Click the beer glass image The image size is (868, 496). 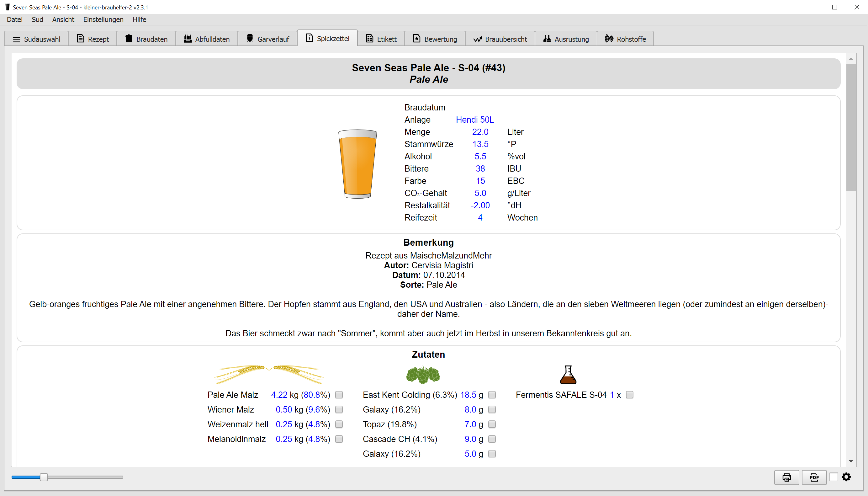pos(357,164)
